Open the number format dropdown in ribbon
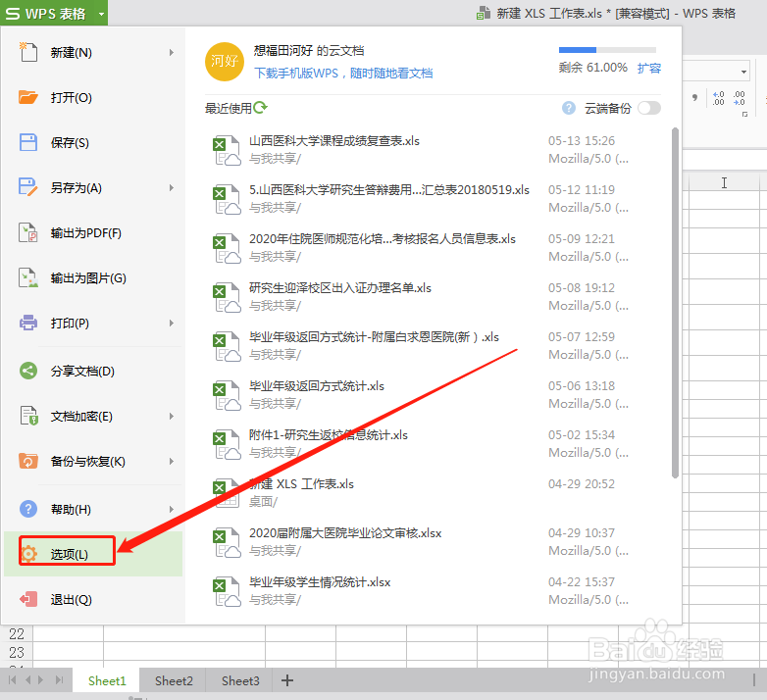Image resolution: width=767 pixels, height=700 pixels. tap(743, 72)
